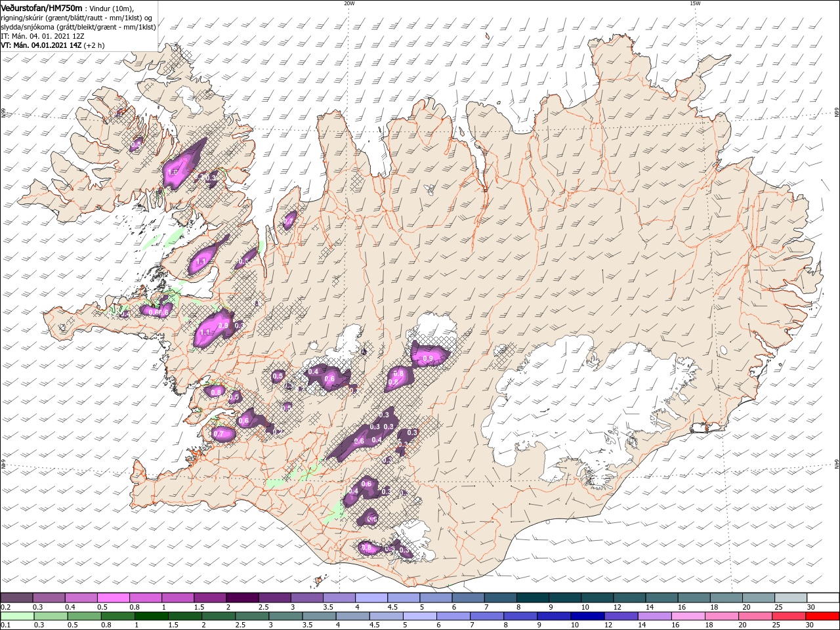
Task: Click the '1.8' precipitation value in the Westfjords
Action: [x=173, y=173]
